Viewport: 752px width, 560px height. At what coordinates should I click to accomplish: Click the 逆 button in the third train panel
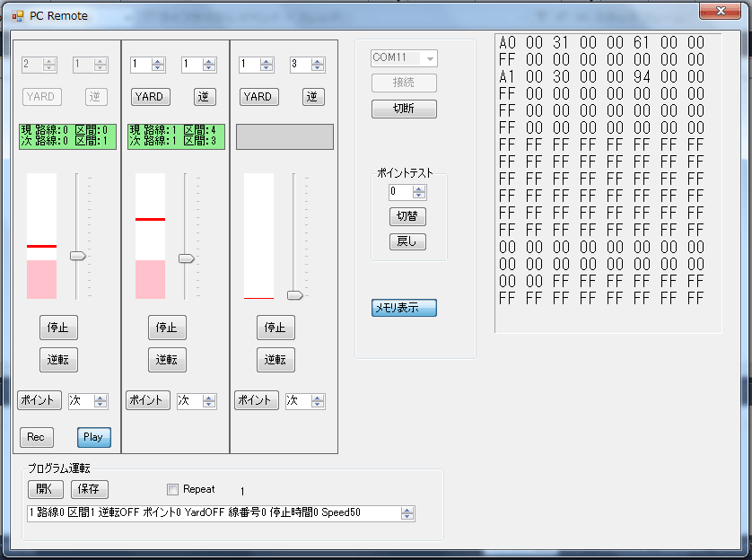point(313,97)
